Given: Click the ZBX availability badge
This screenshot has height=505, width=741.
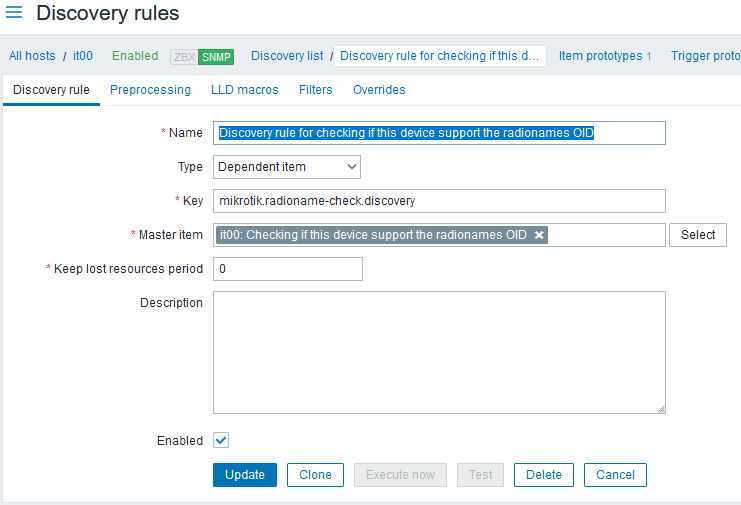Looking at the screenshot, I should [x=184, y=57].
